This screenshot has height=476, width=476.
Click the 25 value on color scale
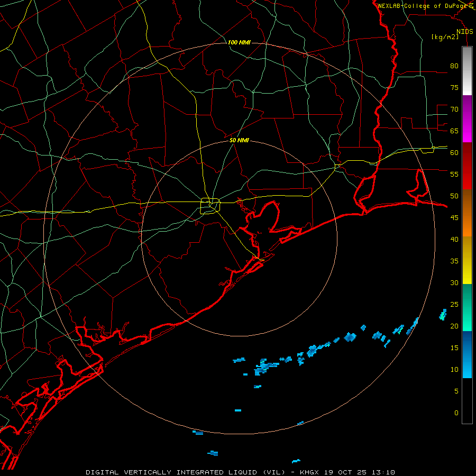tap(454, 305)
